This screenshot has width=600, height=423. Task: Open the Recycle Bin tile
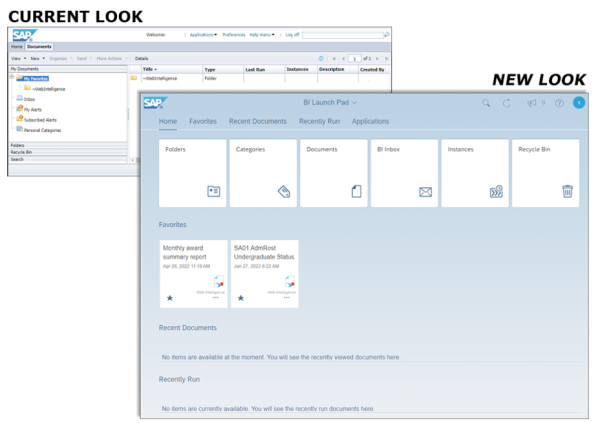click(x=546, y=173)
